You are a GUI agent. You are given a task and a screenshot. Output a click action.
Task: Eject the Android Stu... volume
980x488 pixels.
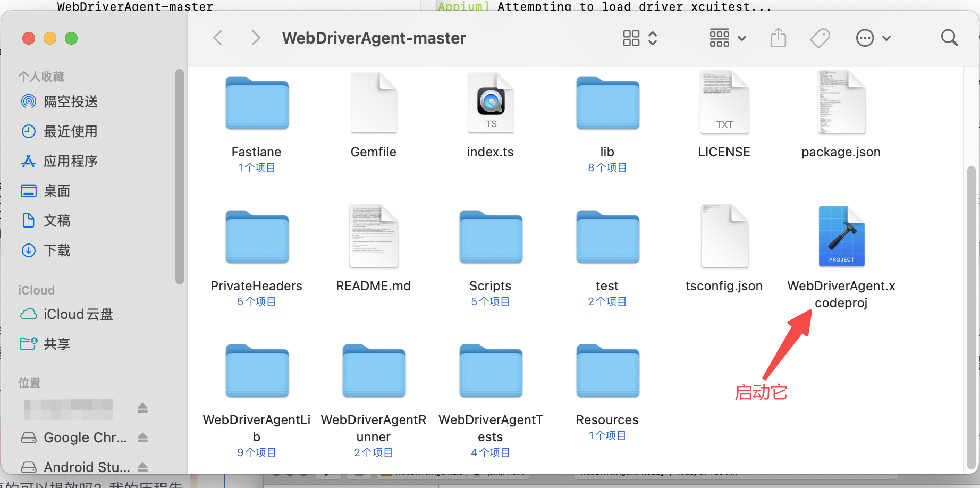pos(142,467)
